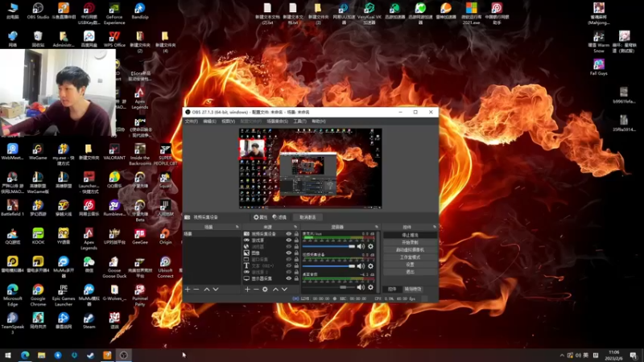Open the 场景集合(S) menu
The image size is (644, 362).
pyautogui.click(x=277, y=121)
